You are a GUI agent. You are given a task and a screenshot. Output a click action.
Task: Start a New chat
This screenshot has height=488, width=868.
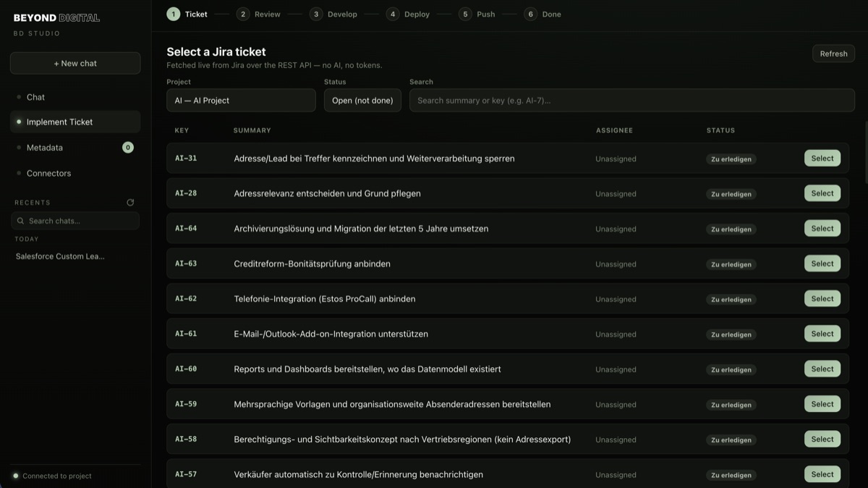click(75, 63)
